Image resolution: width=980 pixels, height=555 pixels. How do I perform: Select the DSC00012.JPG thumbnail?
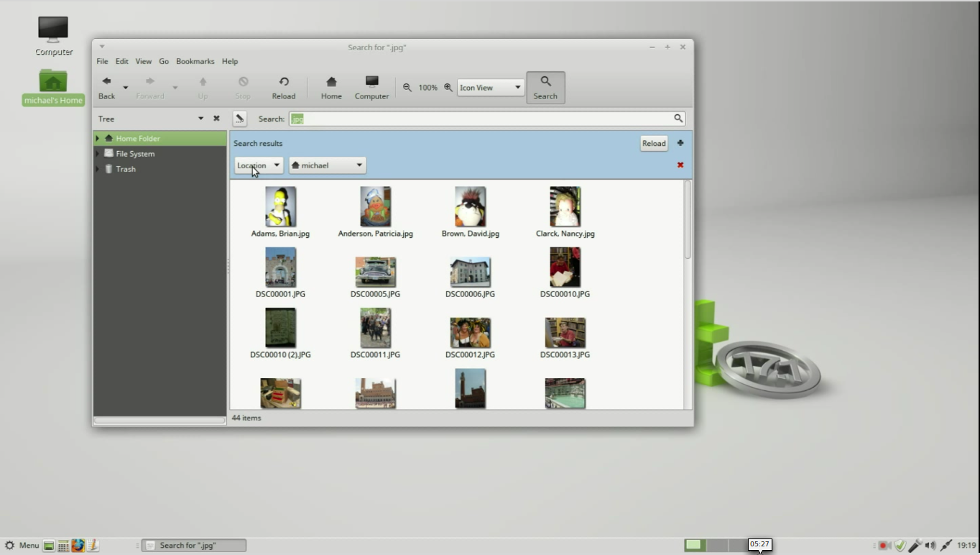470,333
